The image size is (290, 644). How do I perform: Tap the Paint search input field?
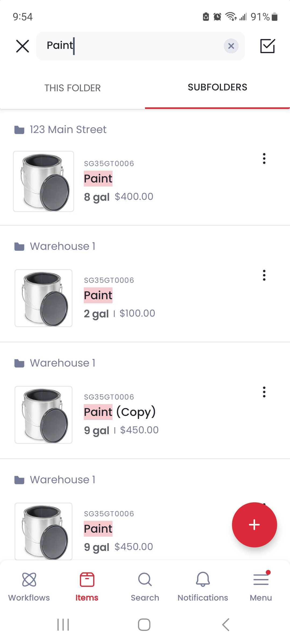[134, 46]
